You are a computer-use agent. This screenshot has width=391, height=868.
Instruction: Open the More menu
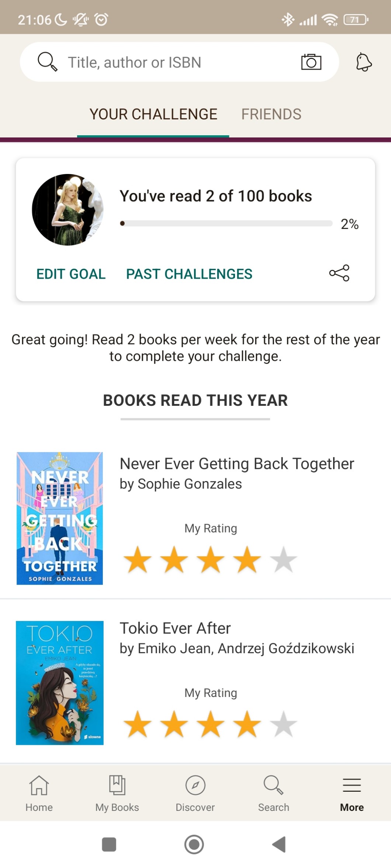[x=352, y=792]
